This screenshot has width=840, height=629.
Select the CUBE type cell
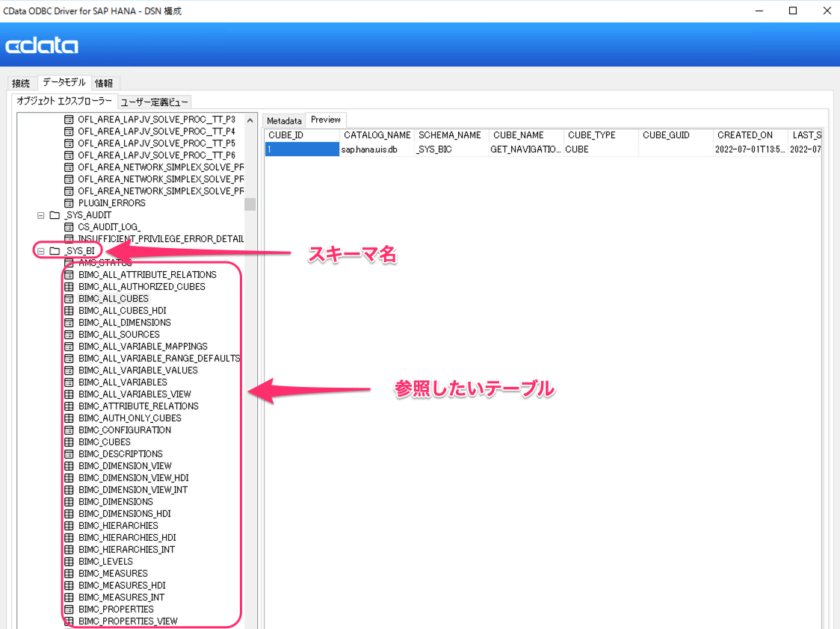click(x=601, y=149)
